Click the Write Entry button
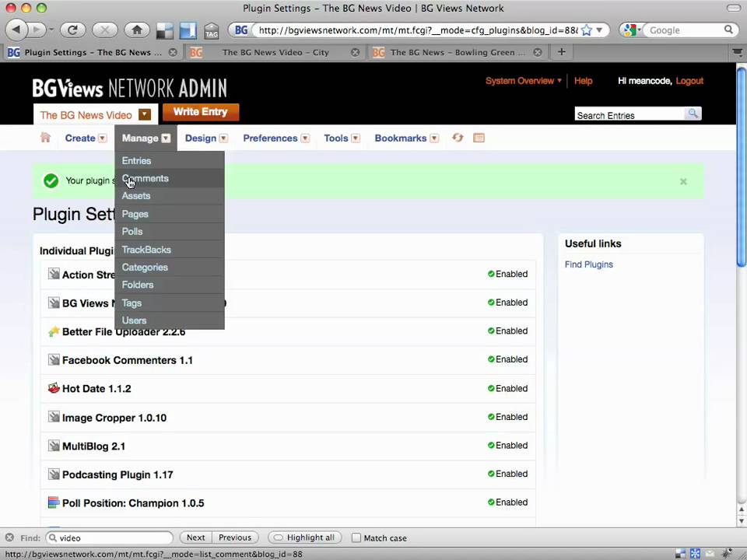Viewport: 747px width, 560px height. (201, 112)
